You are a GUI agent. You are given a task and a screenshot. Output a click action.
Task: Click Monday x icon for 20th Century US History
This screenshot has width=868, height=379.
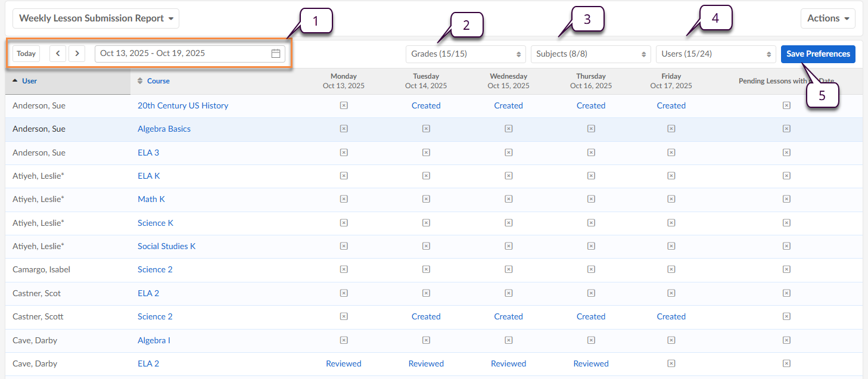pyautogui.click(x=344, y=105)
